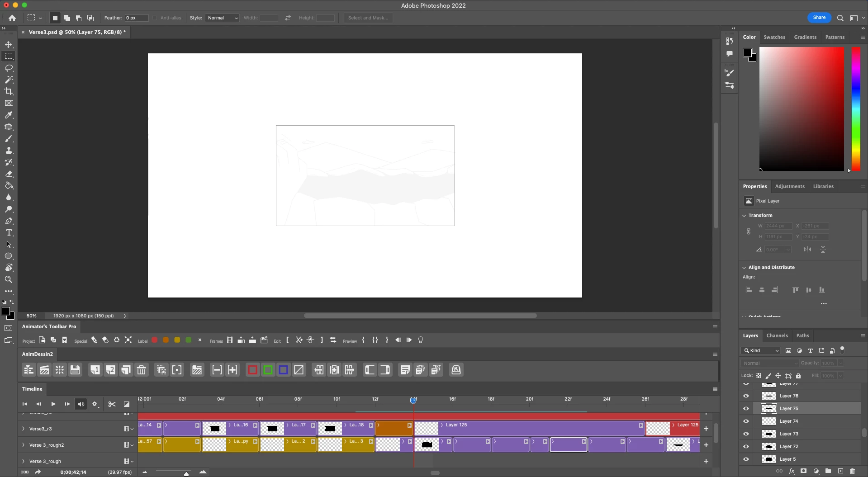
Task: Select the Lasso tool
Action: 9,68
